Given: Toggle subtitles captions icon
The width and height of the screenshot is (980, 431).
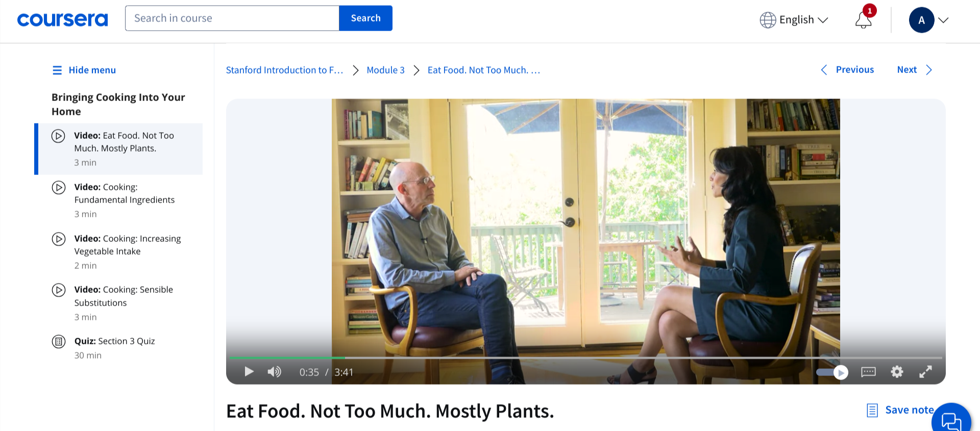Looking at the screenshot, I should [868, 372].
